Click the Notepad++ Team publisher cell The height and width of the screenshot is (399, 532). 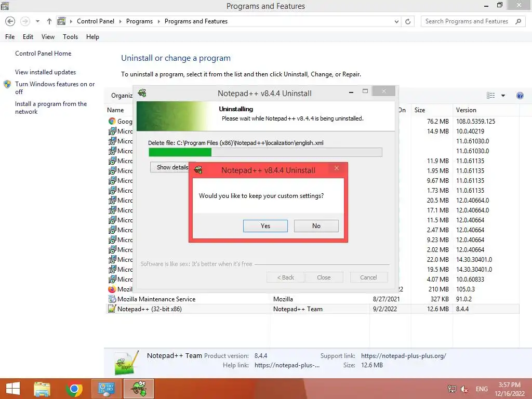[x=298, y=309]
